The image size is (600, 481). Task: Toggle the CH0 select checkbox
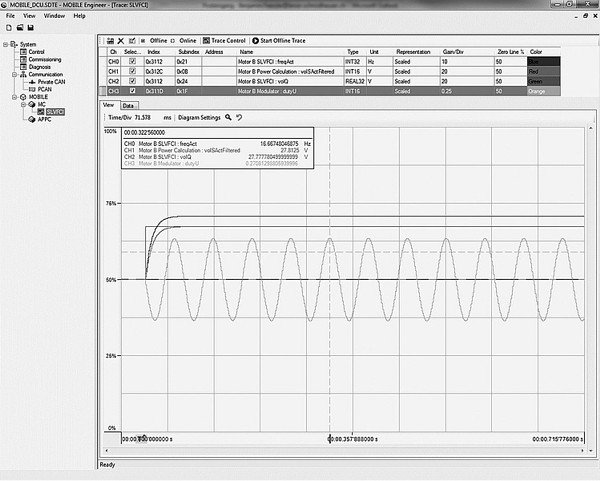tap(132, 61)
